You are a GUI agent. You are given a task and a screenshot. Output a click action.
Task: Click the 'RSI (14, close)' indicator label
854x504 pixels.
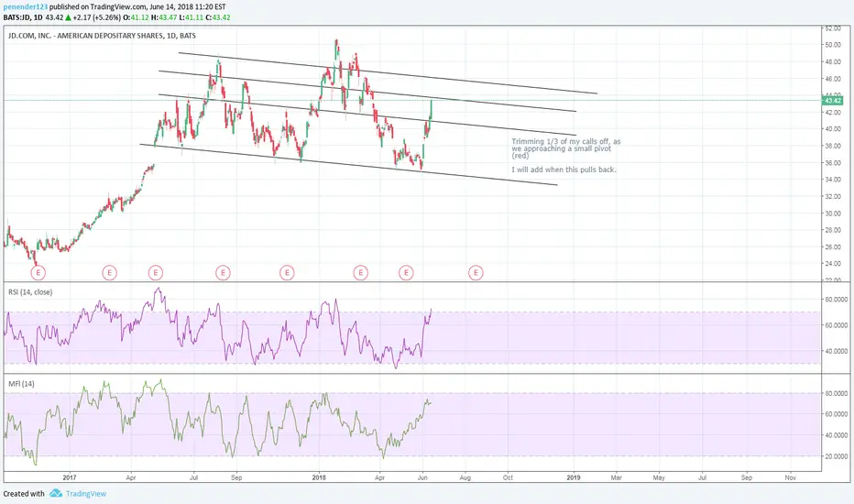coord(30,292)
